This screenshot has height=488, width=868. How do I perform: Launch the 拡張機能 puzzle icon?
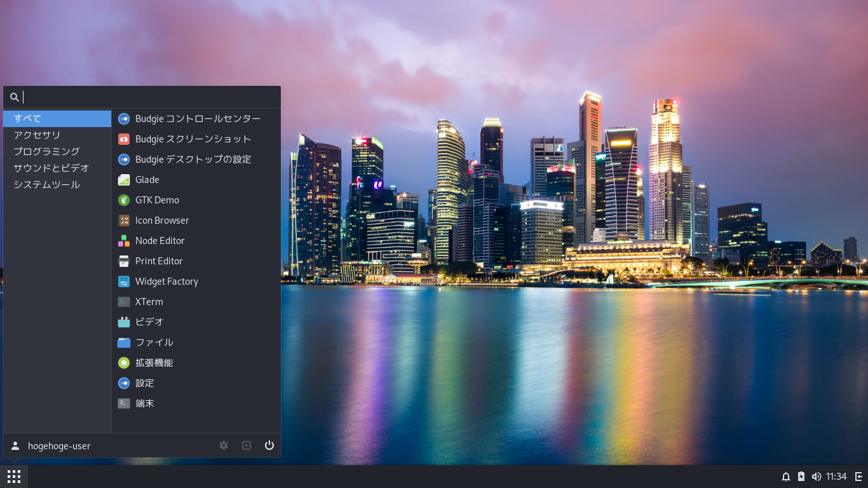click(x=124, y=363)
